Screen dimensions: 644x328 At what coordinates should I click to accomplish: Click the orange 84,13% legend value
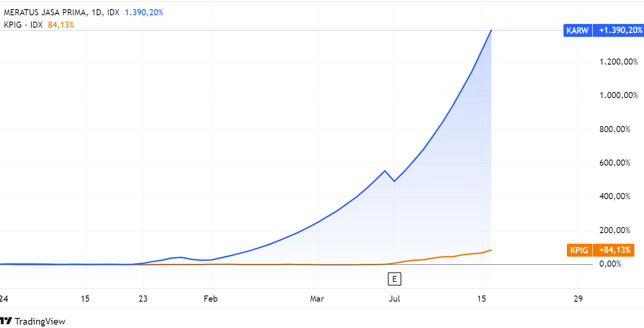coord(61,25)
